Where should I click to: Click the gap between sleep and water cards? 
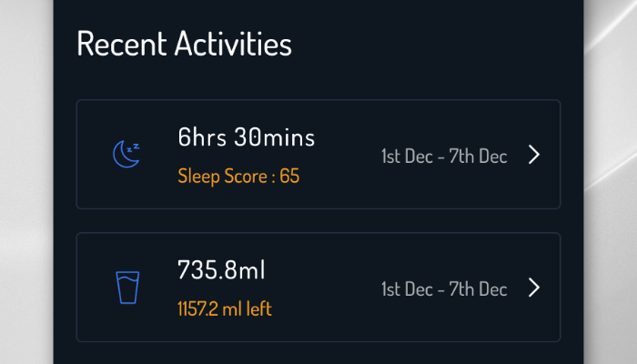(318, 221)
